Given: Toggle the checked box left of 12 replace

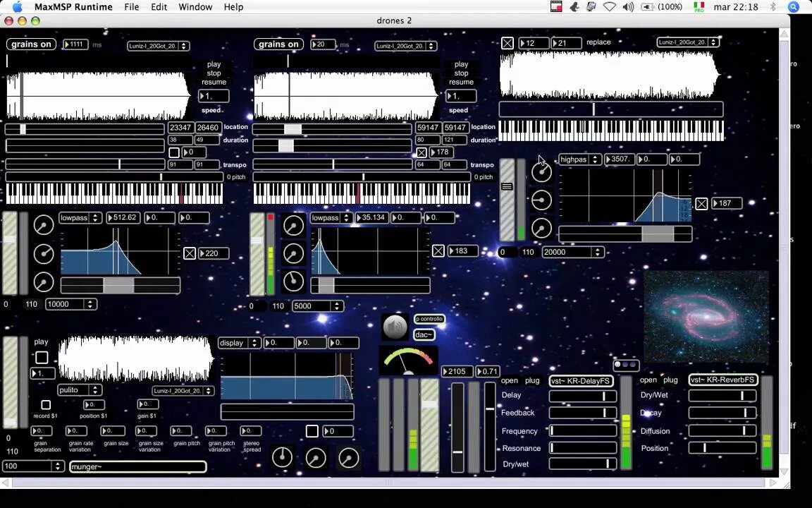Looking at the screenshot, I should tap(508, 43).
